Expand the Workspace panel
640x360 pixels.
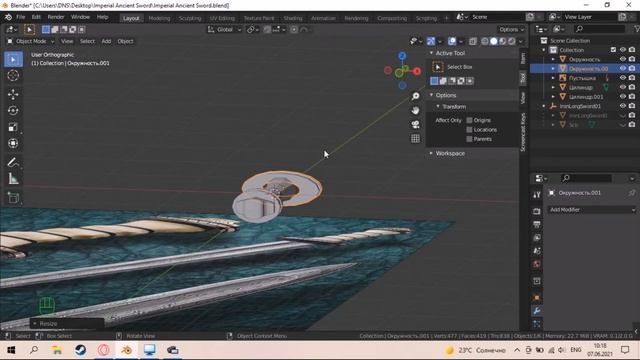click(431, 153)
